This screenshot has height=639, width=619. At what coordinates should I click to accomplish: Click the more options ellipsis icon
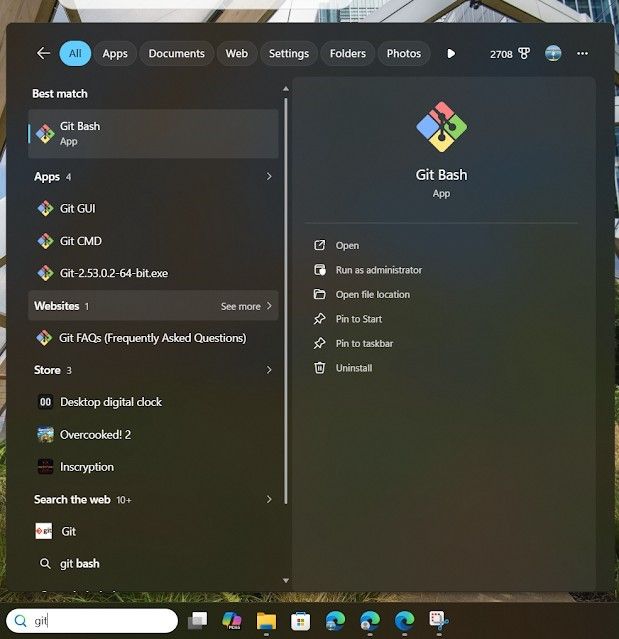(x=583, y=54)
